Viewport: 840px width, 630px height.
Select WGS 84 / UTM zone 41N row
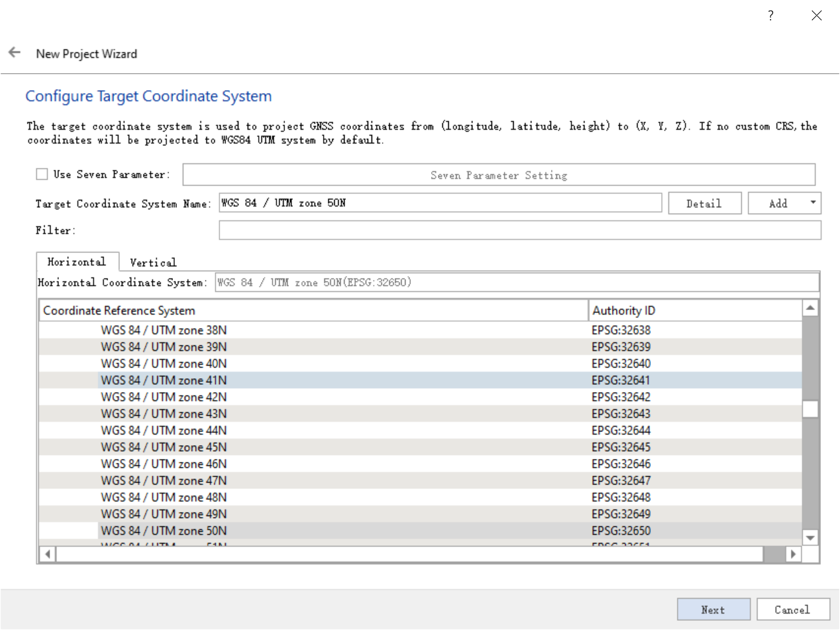point(420,380)
